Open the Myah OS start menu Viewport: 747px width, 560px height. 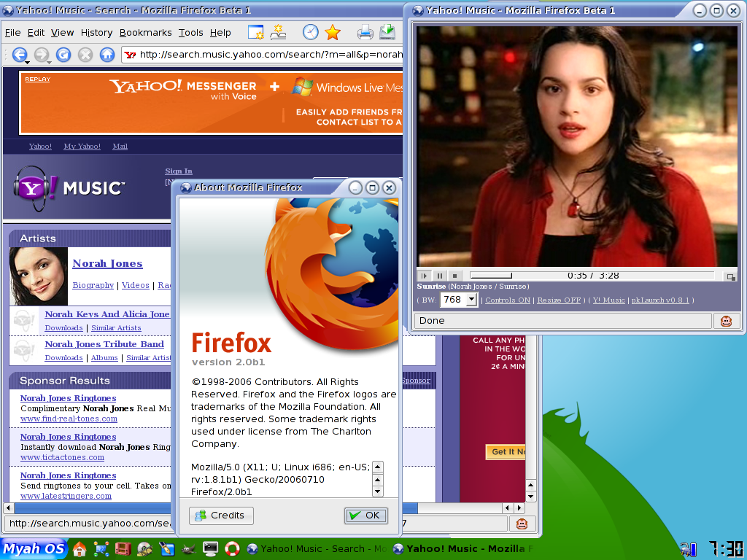tap(34, 549)
